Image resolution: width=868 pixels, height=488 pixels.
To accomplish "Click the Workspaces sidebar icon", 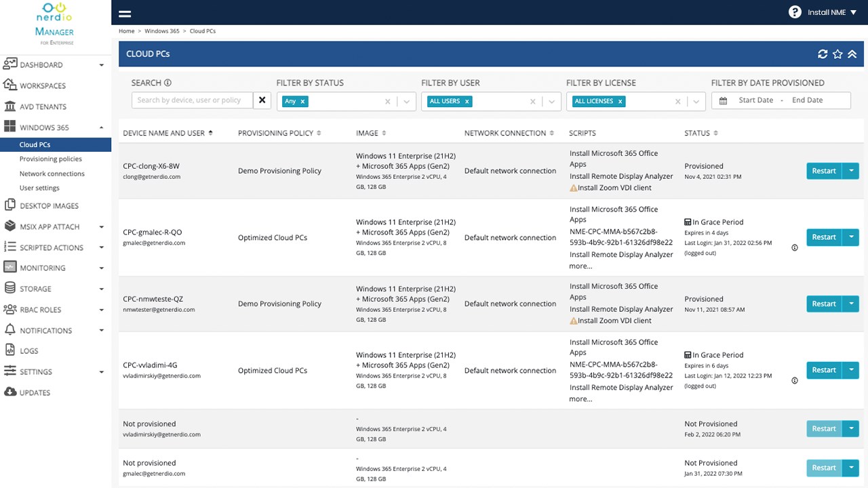I will (10, 85).
